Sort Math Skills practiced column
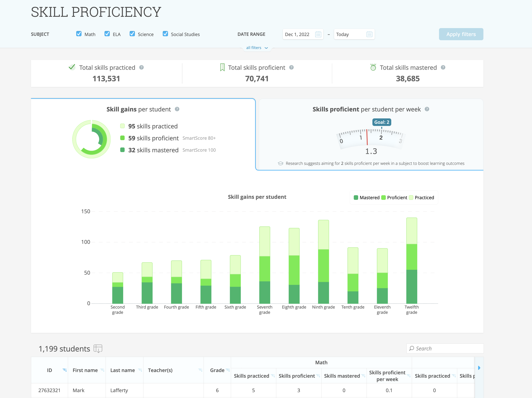The width and height of the screenshot is (532, 398). (x=272, y=376)
